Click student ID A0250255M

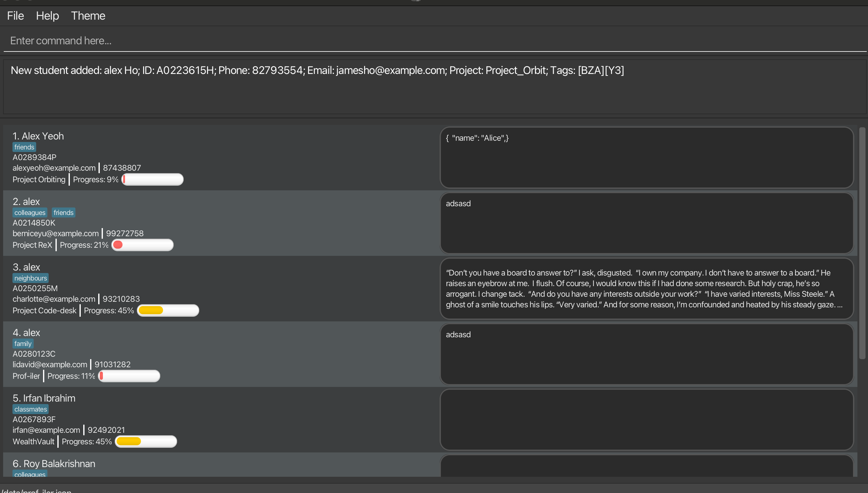[x=35, y=288]
